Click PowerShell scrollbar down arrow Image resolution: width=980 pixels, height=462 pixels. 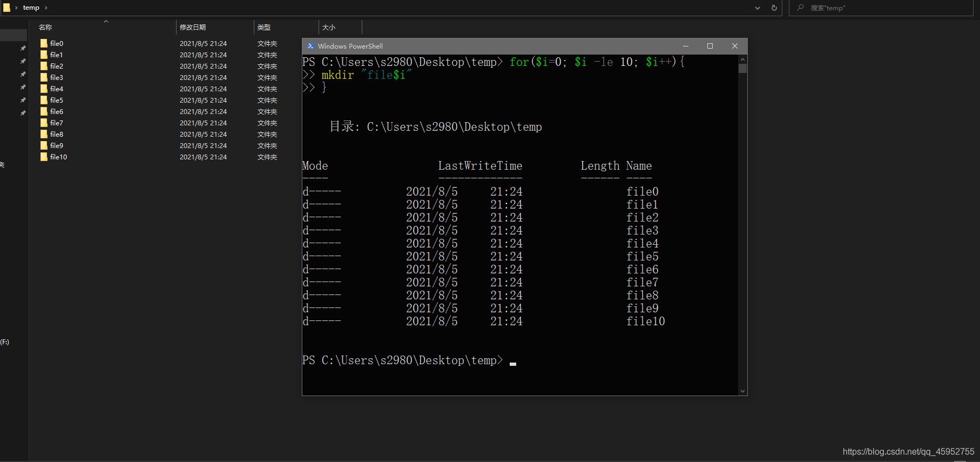click(742, 391)
